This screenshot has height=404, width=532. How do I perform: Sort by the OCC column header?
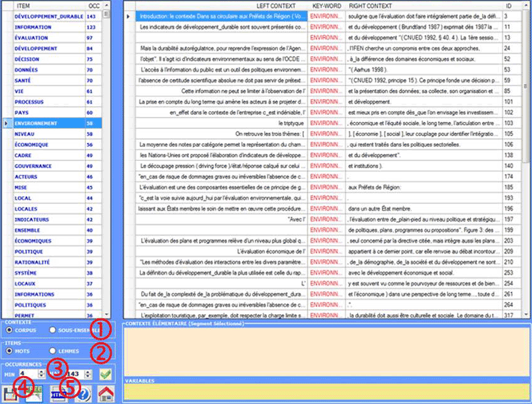[x=94, y=6]
